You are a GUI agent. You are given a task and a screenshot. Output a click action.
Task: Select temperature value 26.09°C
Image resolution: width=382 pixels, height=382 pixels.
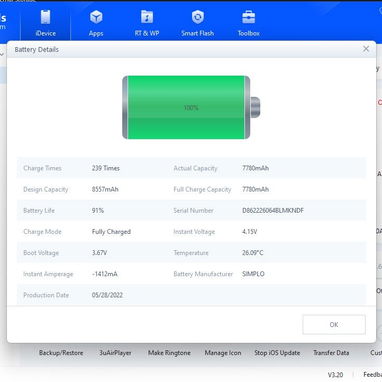click(x=252, y=253)
